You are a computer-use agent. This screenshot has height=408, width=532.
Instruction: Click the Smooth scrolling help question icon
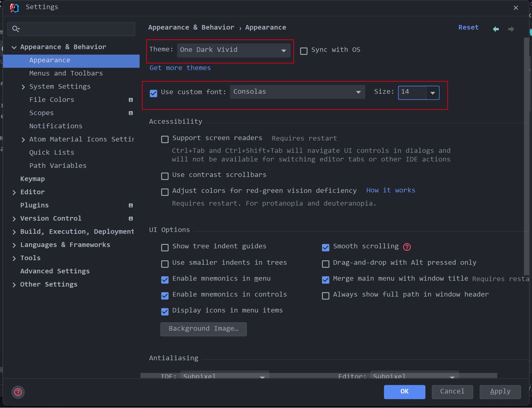[407, 247]
